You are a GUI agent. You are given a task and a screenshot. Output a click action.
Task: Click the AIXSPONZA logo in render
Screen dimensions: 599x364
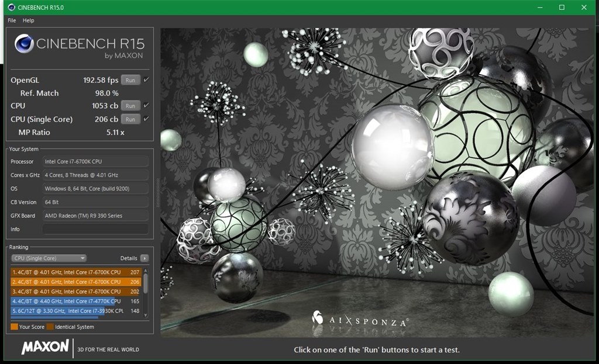[360, 319]
